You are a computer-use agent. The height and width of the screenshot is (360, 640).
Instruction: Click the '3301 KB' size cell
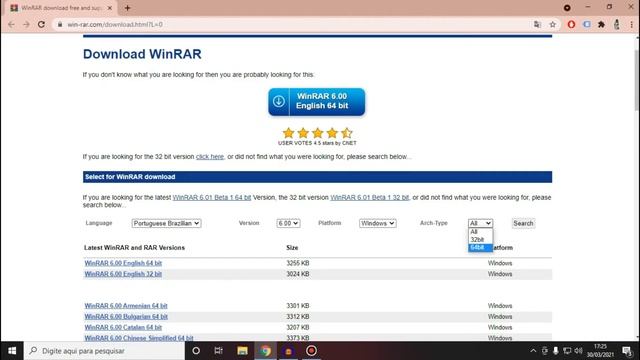click(x=298, y=306)
